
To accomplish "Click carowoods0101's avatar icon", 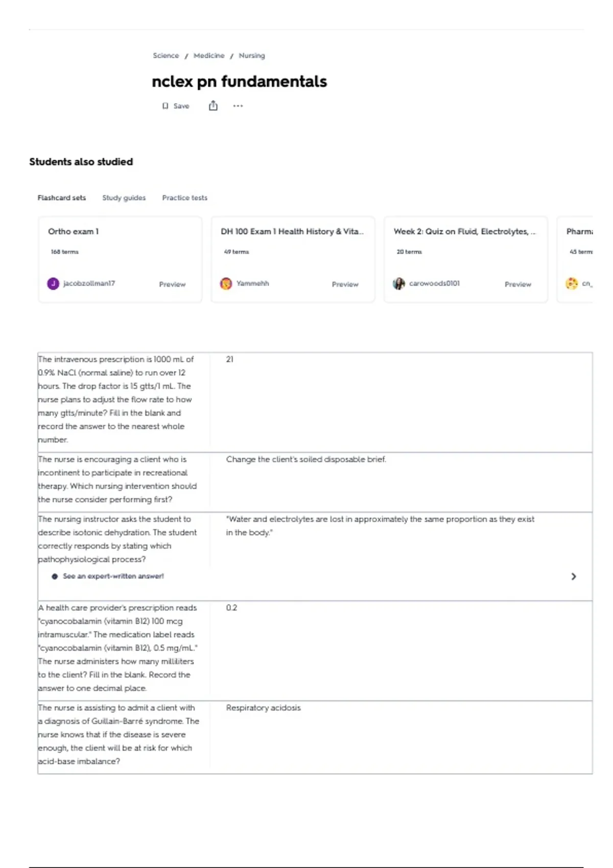I will [x=398, y=283].
